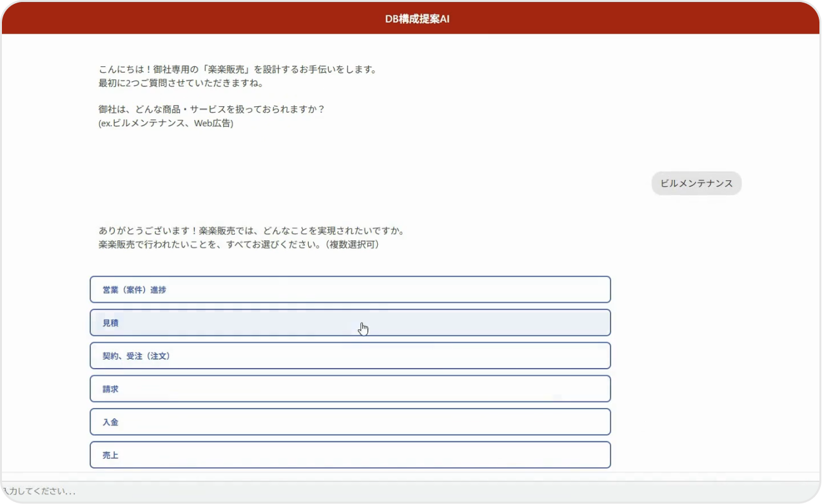Click the example text (ex.ビルメンテナンス、Web広告)
The width and height of the screenshot is (822, 504).
click(166, 123)
